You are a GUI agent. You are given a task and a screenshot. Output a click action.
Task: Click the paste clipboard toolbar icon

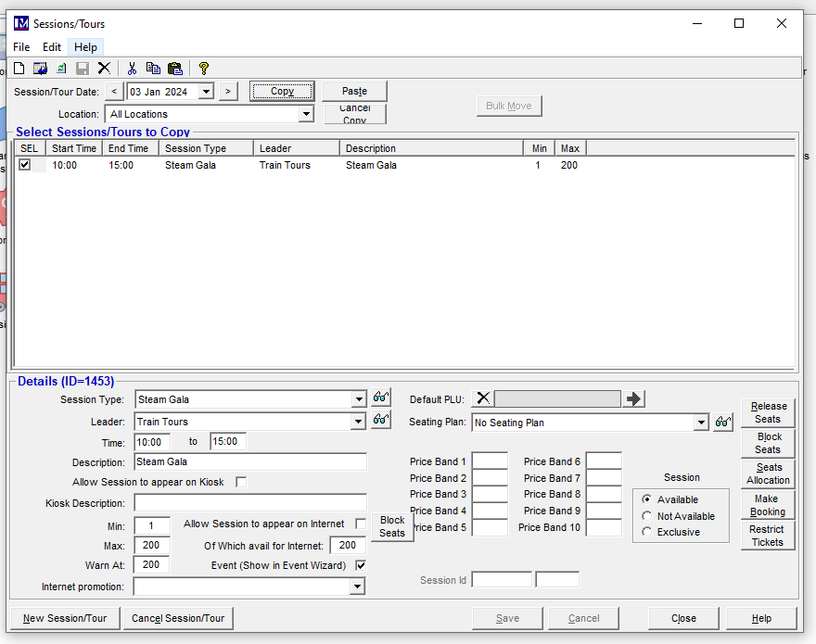[174, 69]
